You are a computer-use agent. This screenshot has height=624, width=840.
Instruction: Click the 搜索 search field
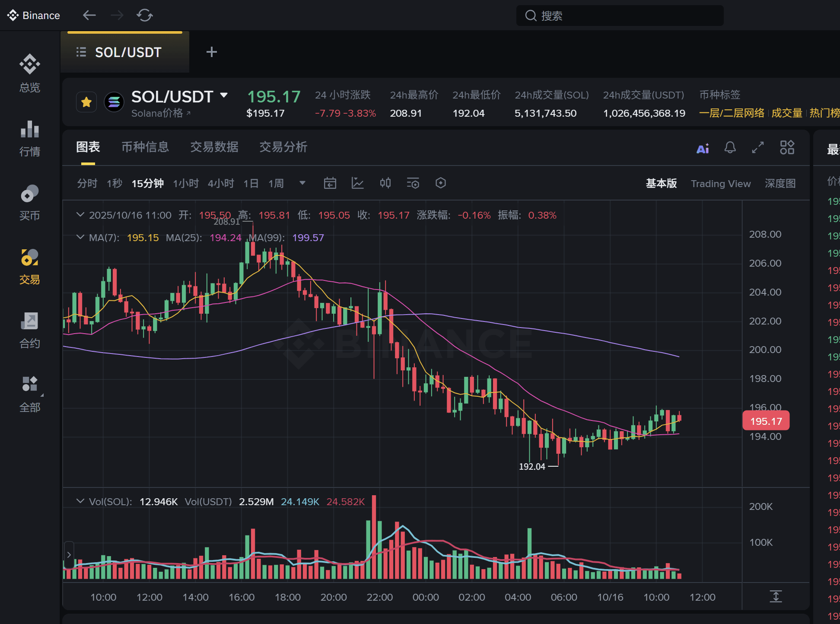[620, 16]
